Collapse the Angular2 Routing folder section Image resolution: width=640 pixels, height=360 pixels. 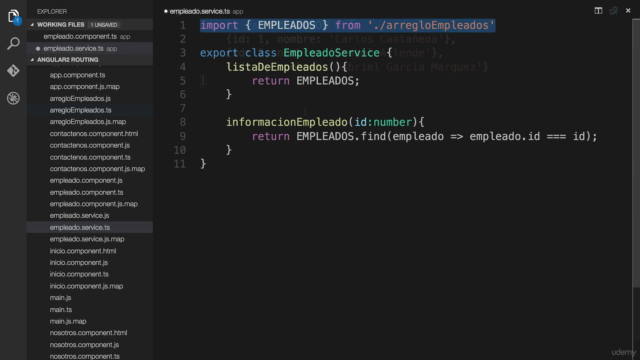tap(32, 60)
